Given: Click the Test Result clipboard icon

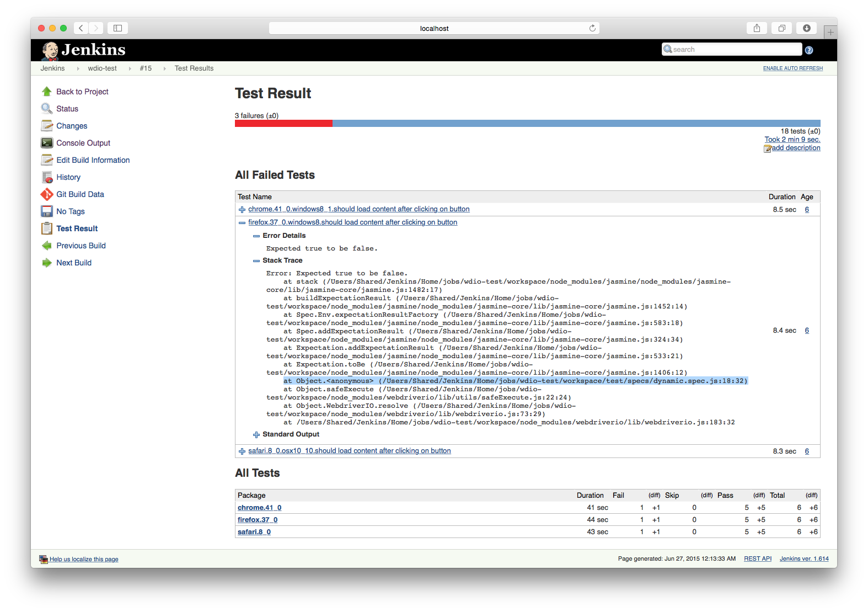Looking at the screenshot, I should tap(47, 228).
